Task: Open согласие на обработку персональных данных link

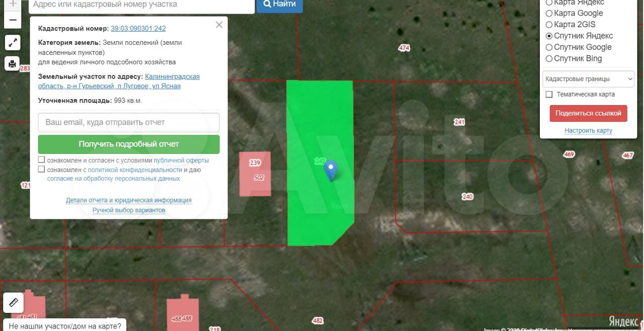Action: [114, 179]
